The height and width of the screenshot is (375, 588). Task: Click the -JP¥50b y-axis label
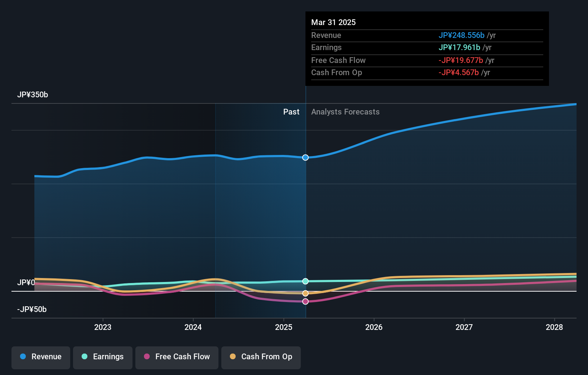coord(32,309)
